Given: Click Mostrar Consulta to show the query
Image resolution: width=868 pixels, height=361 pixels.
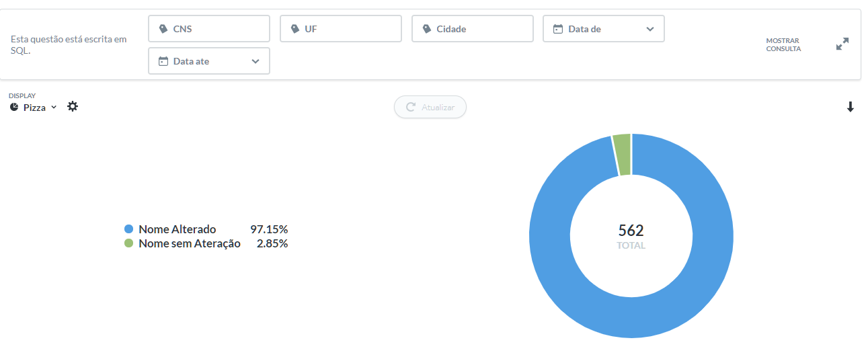Looking at the screenshot, I should coord(783,44).
